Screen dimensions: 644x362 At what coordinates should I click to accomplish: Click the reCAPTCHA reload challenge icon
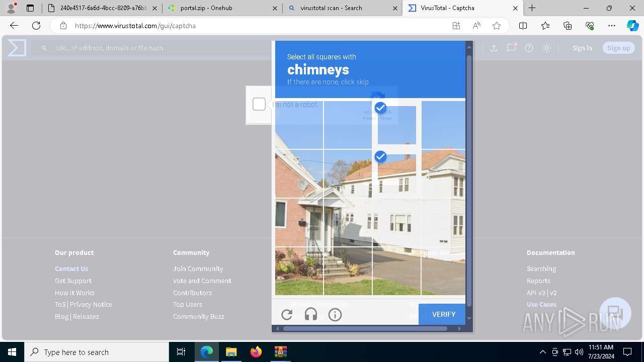point(287,315)
